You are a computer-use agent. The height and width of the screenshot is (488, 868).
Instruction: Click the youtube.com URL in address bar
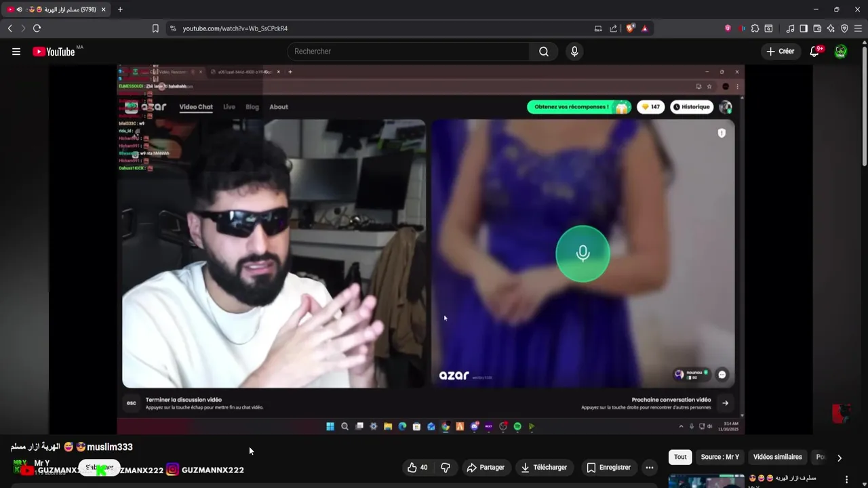coord(235,28)
